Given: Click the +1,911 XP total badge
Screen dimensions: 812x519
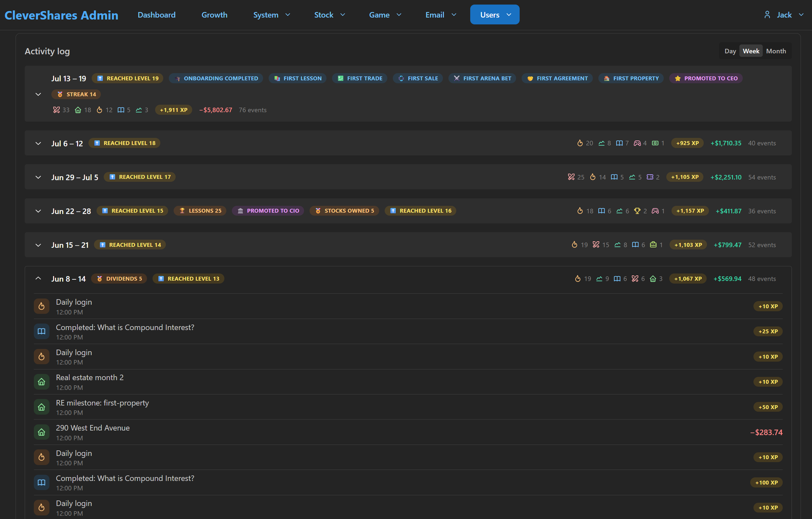Looking at the screenshot, I should (173, 110).
